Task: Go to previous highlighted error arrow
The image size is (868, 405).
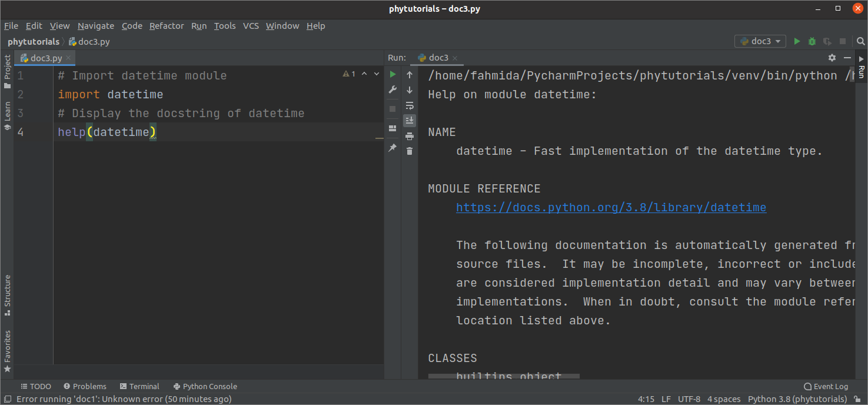Action: point(364,74)
